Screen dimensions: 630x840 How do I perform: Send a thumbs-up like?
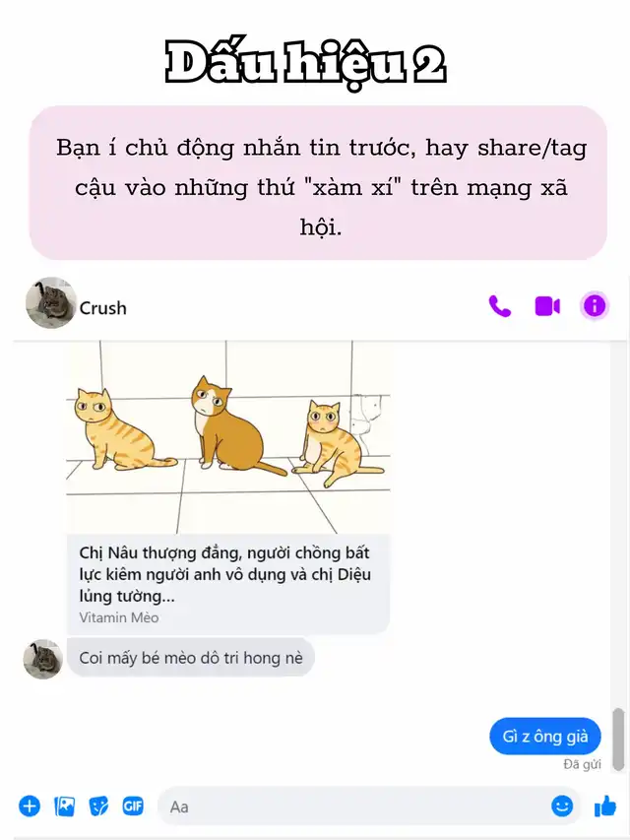coord(605,806)
